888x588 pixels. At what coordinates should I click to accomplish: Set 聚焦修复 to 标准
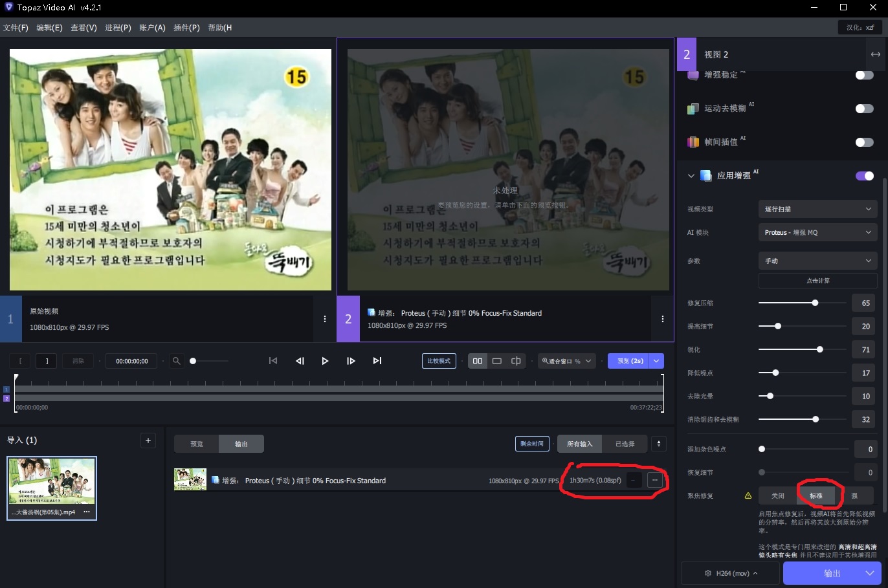click(x=816, y=495)
